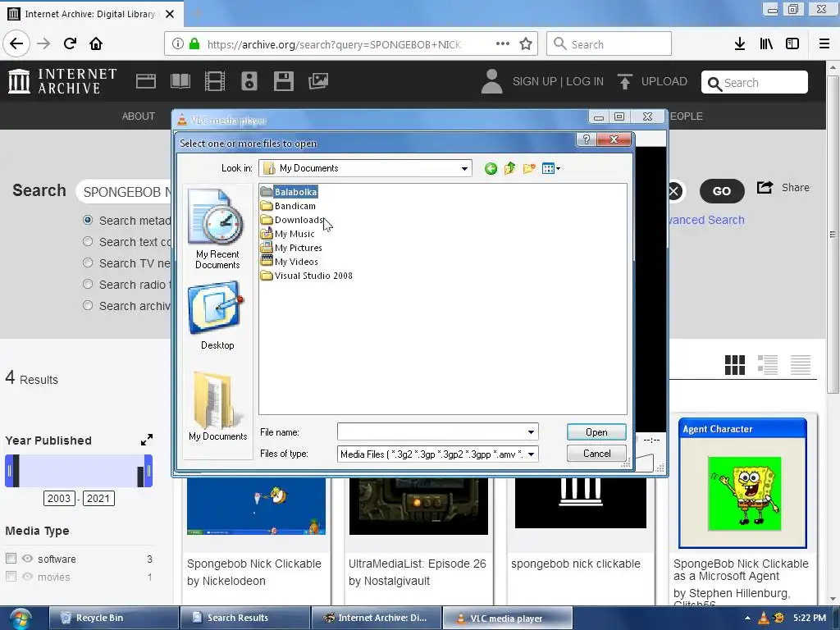Select the Visual Studio 2008 folder
This screenshot has width=840, height=630.
[x=307, y=276]
